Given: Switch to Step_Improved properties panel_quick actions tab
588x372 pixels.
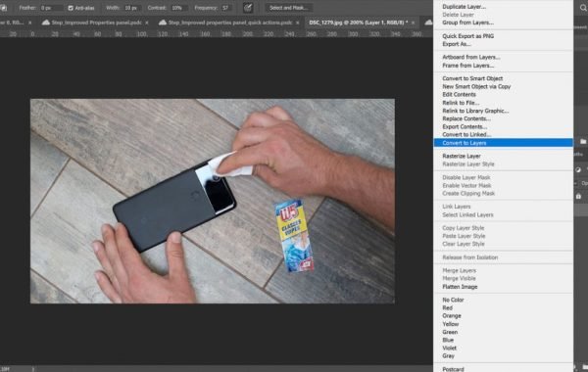Looking at the screenshot, I should pos(230,23).
